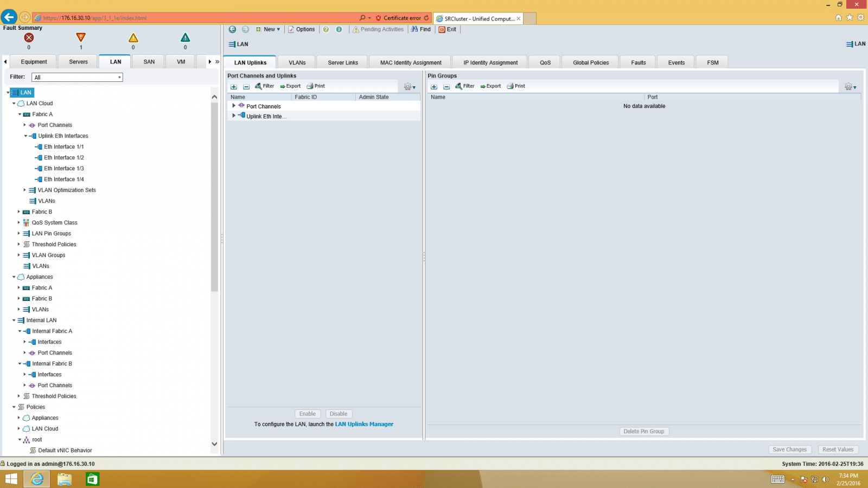The image size is (868, 488).
Task: Go back using the toolbar back arrow
Action: point(232,29)
